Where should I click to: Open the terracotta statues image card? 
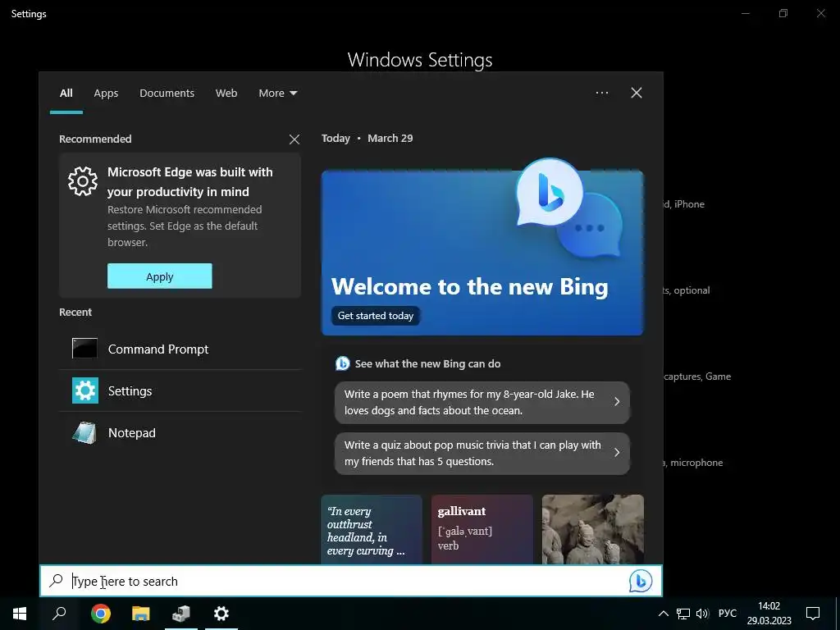point(592,529)
